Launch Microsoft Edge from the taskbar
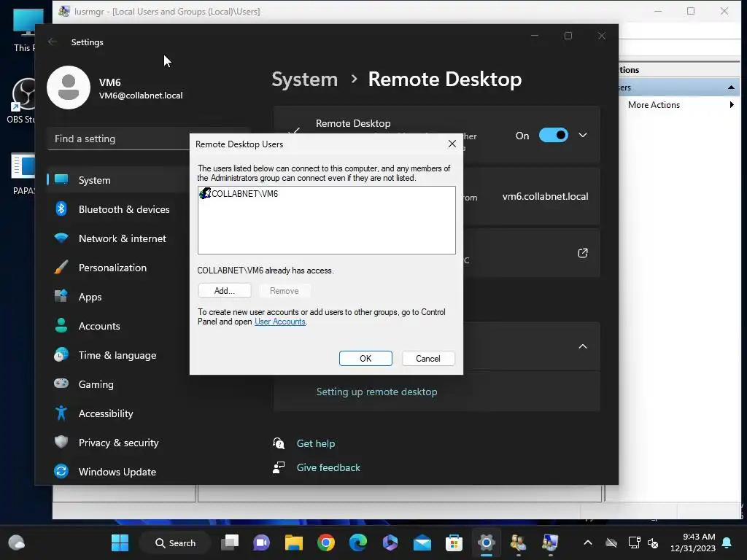This screenshot has width=747, height=560. (x=357, y=542)
